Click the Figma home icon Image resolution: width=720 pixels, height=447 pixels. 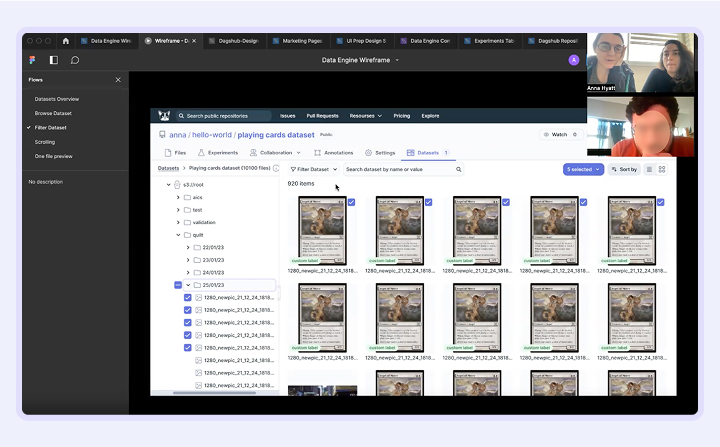66,41
